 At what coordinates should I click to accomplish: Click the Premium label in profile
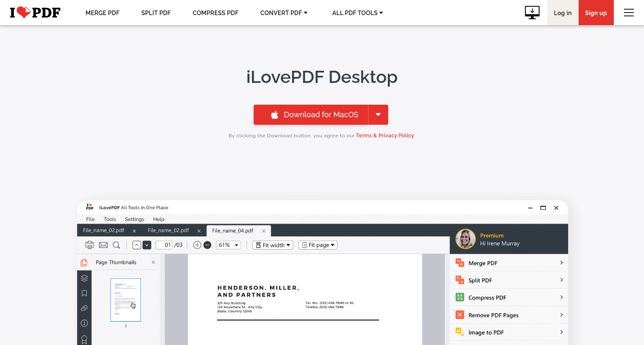(492, 235)
